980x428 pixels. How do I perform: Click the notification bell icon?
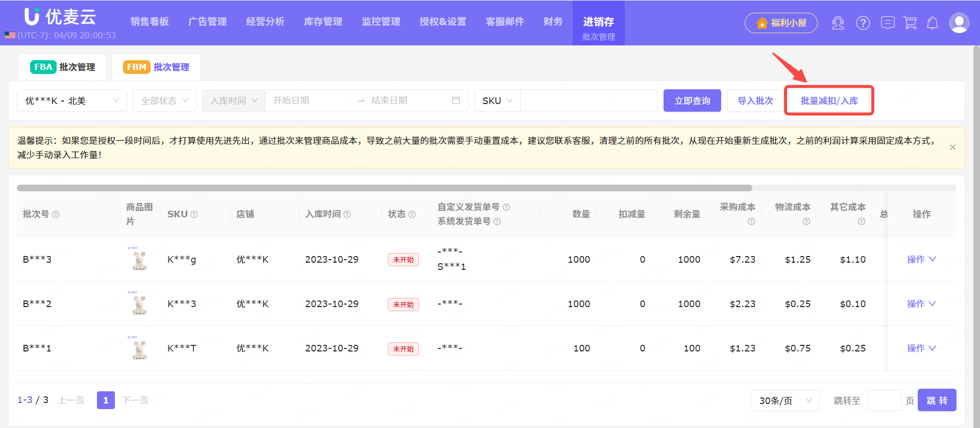[x=933, y=23]
